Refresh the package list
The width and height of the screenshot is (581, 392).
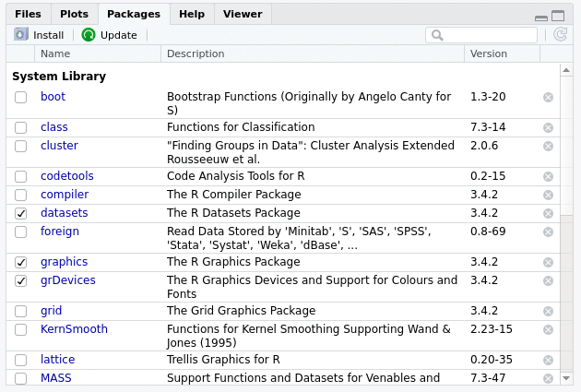coord(560,35)
